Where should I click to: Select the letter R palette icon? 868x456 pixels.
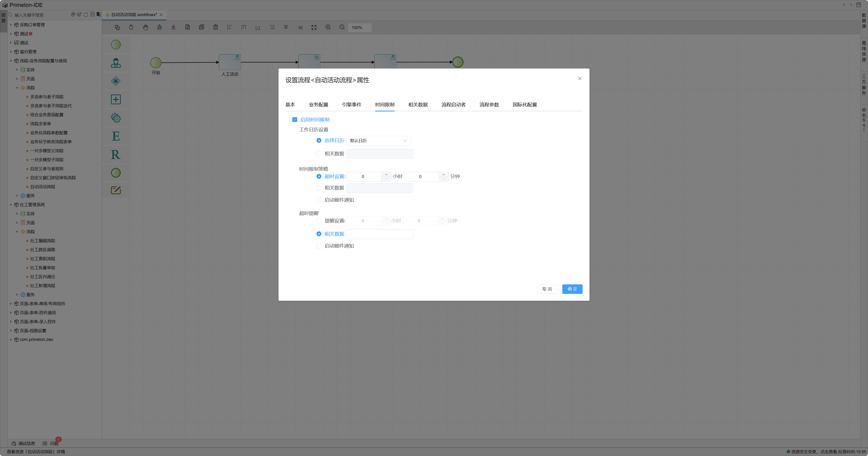point(116,155)
